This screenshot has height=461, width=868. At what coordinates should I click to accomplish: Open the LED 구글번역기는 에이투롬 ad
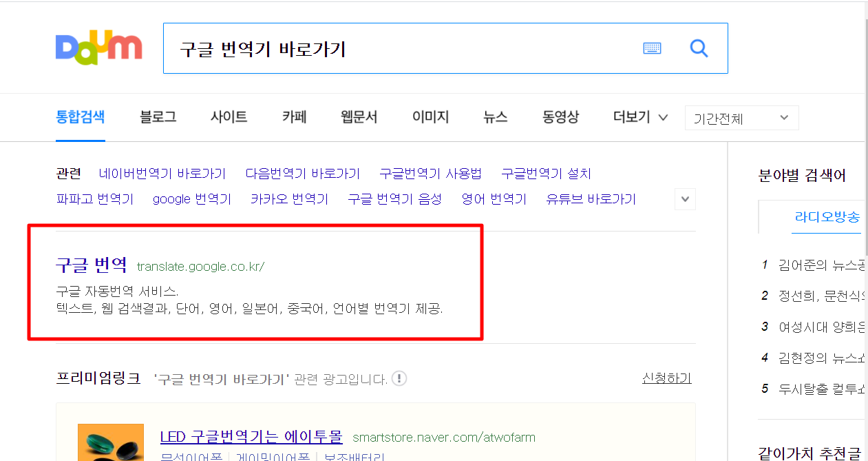pyautogui.click(x=251, y=437)
